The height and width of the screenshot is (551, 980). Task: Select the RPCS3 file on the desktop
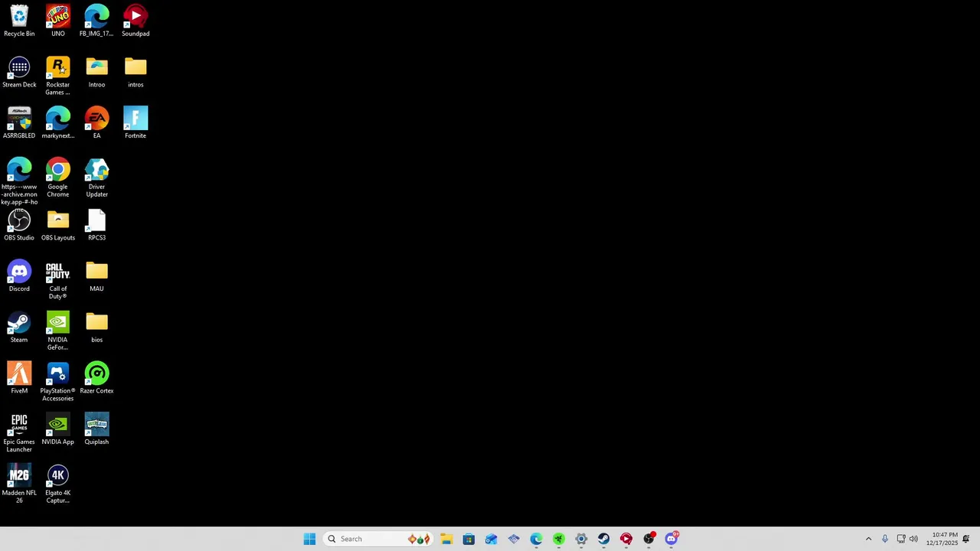click(x=96, y=226)
